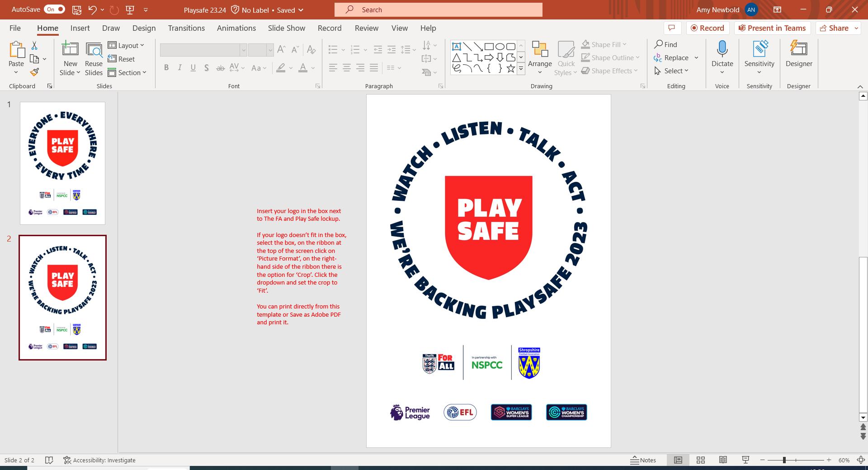The height and width of the screenshot is (470, 868).
Task: Click the Text Highlight Color button
Action: point(281,68)
